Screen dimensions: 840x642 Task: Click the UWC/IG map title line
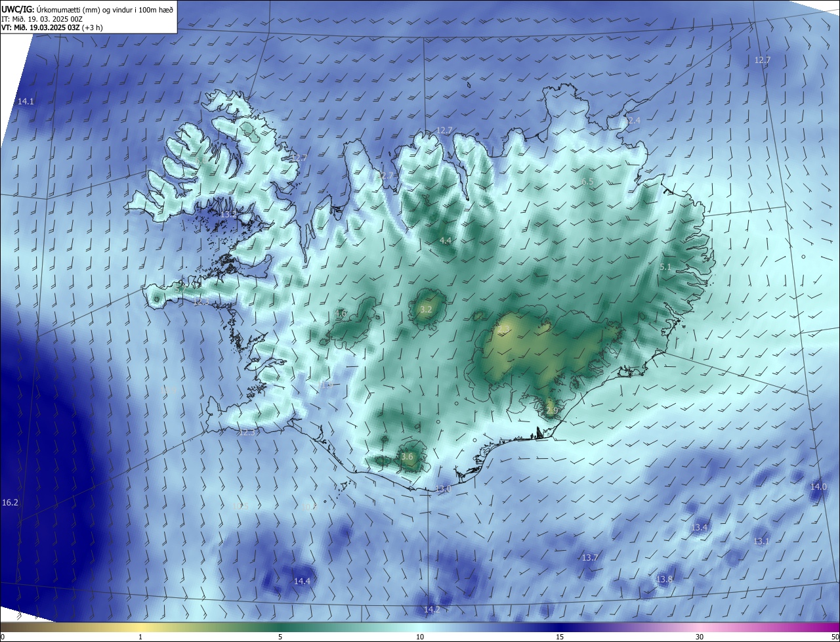(87, 9)
